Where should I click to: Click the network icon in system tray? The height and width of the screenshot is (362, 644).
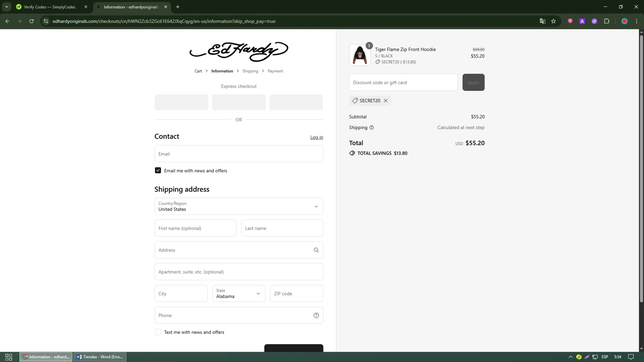click(x=595, y=357)
